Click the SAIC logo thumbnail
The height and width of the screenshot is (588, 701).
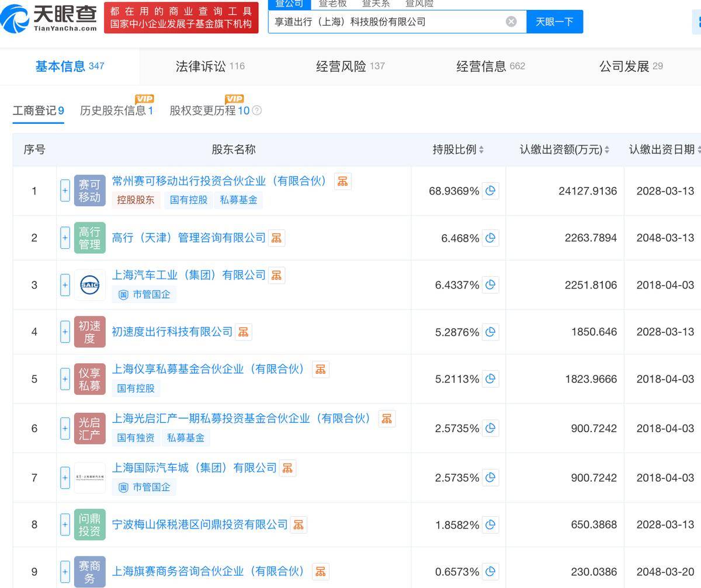89,285
